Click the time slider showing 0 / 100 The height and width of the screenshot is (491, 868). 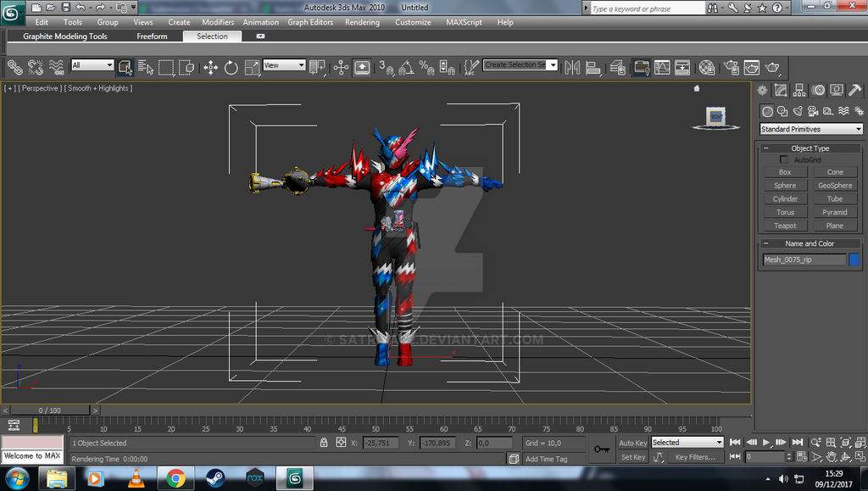coord(50,410)
